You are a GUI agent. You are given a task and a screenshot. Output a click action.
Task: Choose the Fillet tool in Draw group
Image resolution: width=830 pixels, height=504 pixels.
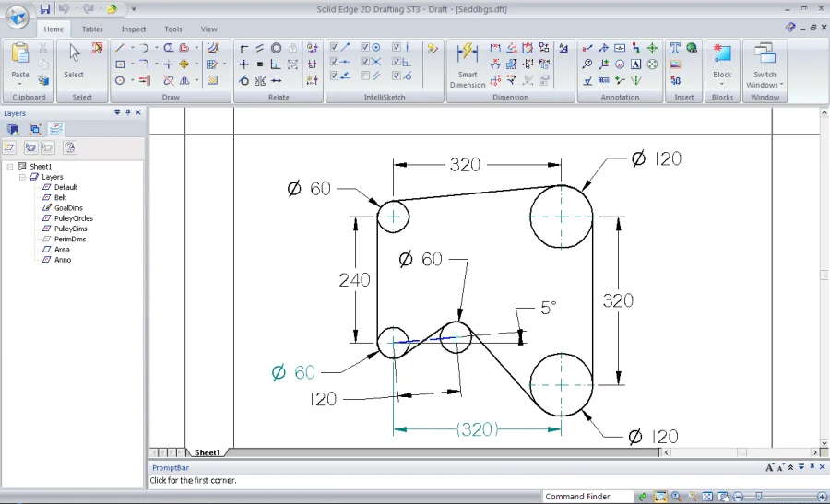144,64
